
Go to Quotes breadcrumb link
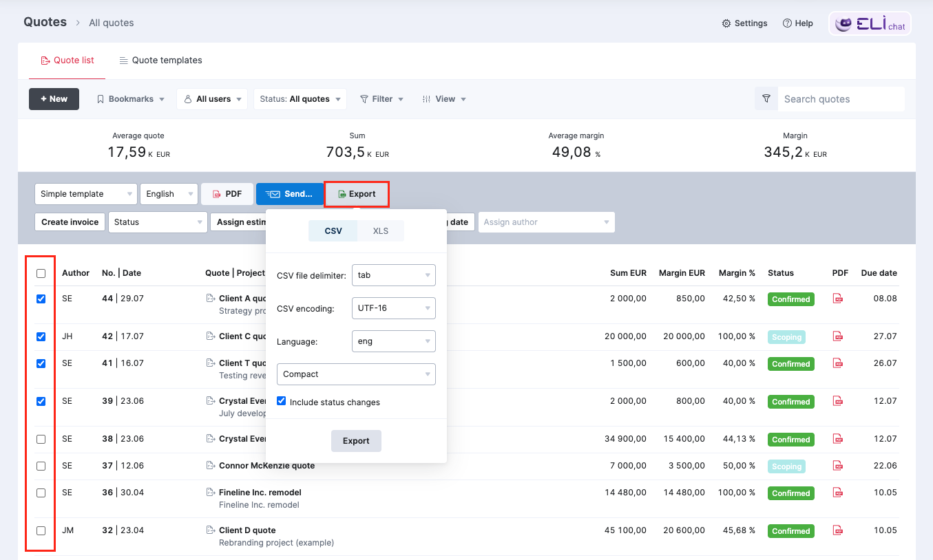pyautogui.click(x=45, y=22)
